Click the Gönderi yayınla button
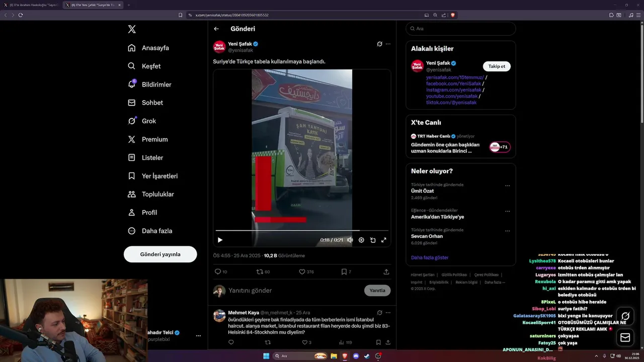 160,254
